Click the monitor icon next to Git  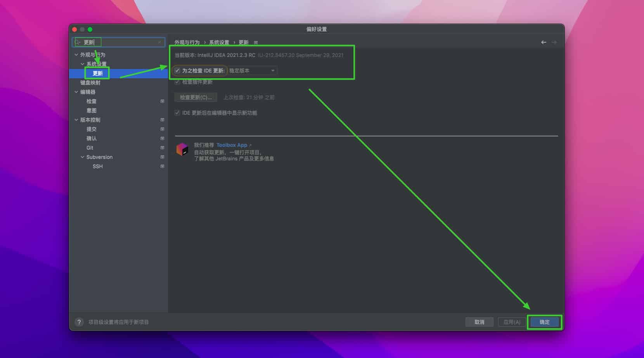162,148
